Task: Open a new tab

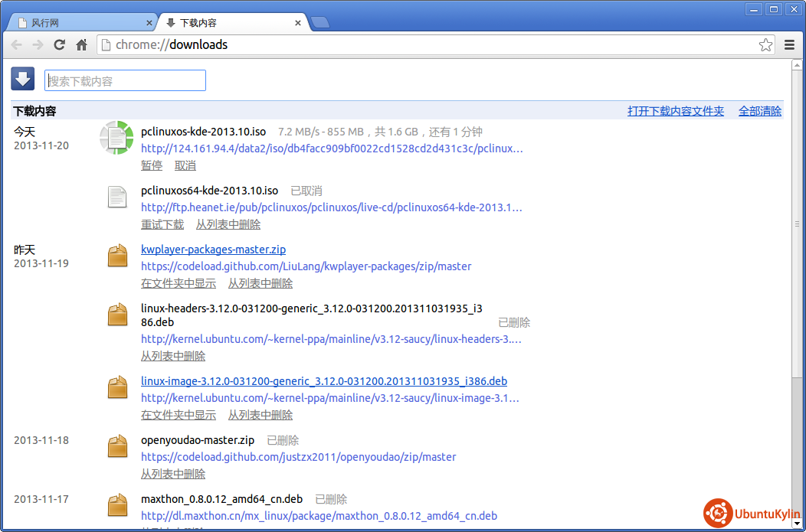Action: click(x=320, y=23)
